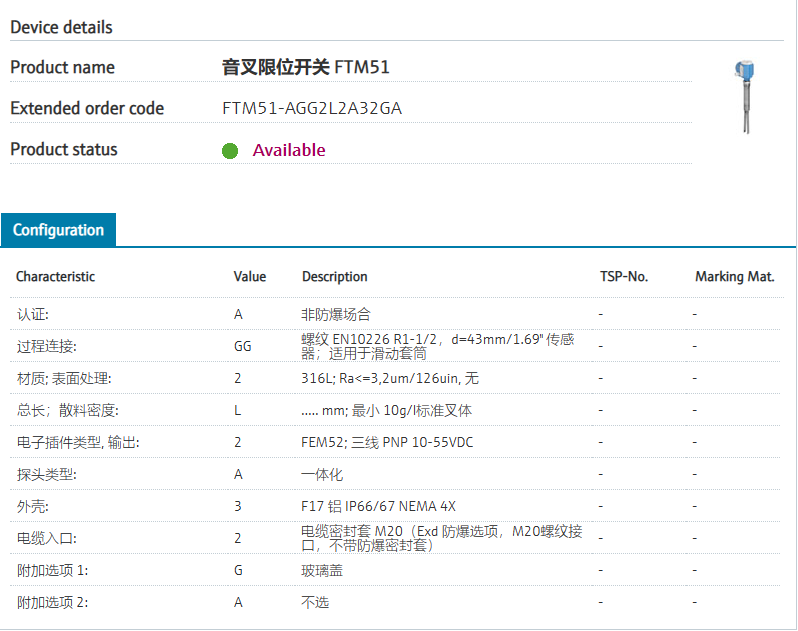Click the 玻璃盖 description cell

point(321,570)
